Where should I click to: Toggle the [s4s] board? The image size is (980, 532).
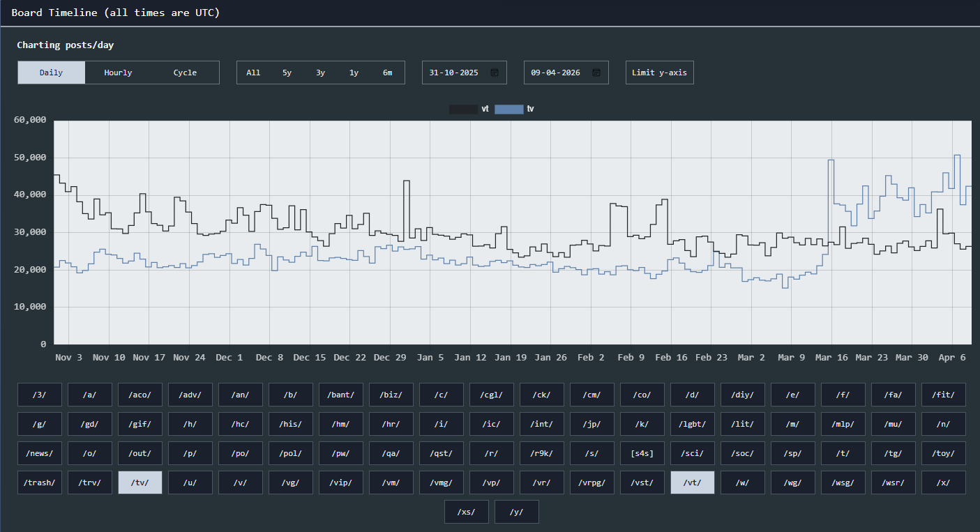point(642,453)
